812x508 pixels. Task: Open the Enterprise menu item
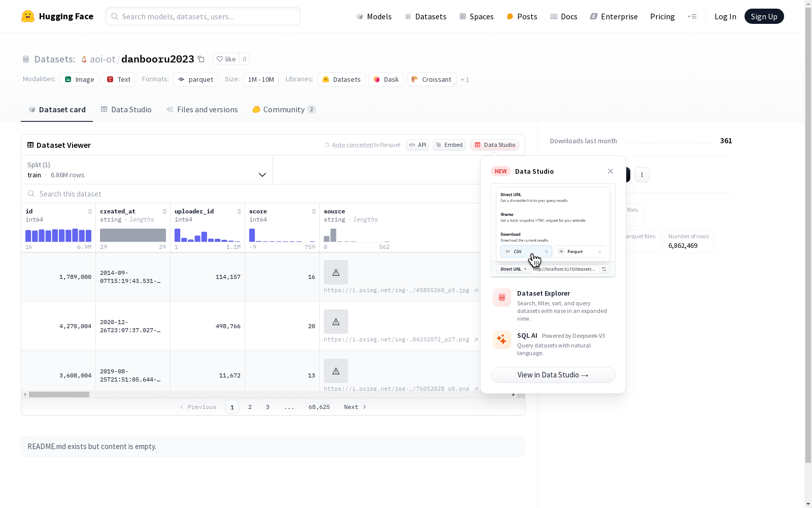click(x=614, y=16)
